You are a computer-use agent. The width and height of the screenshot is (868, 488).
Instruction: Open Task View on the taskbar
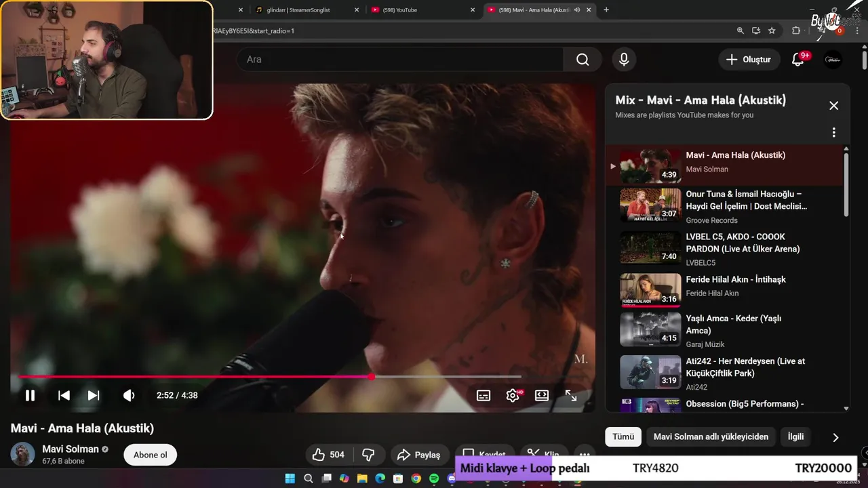tap(326, 479)
